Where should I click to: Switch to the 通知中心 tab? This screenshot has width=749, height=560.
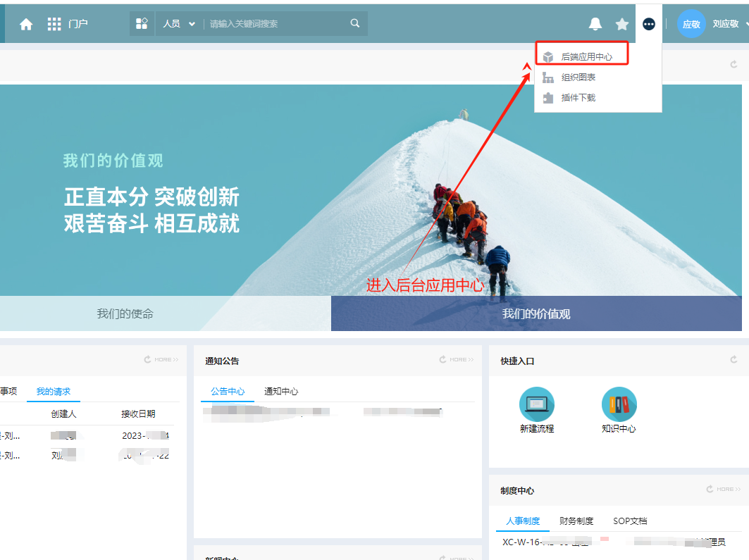coord(281,392)
